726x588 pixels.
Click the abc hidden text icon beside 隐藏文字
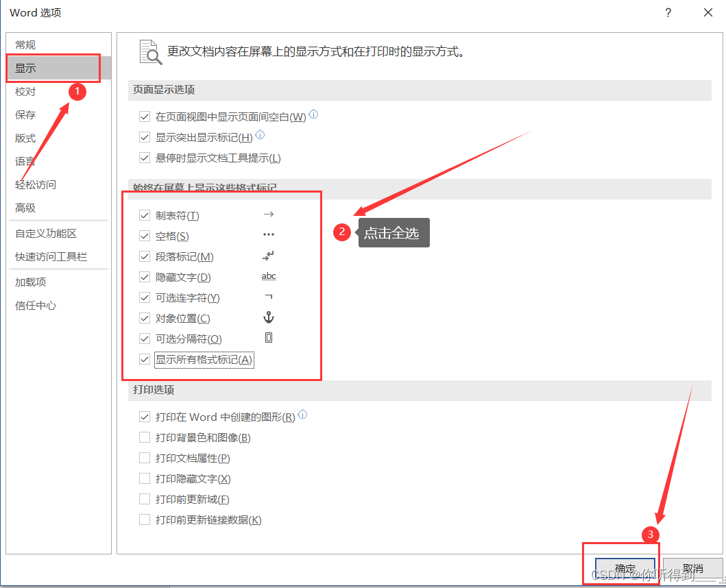pos(269,275)
